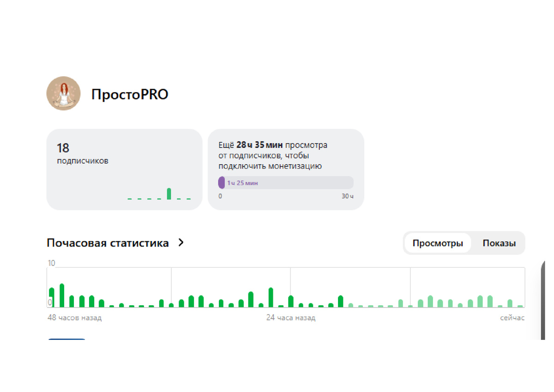Click the "сейчас" label on the chart
The width and height of the screenshot is (554, 392).
click(x=512, y=318)
